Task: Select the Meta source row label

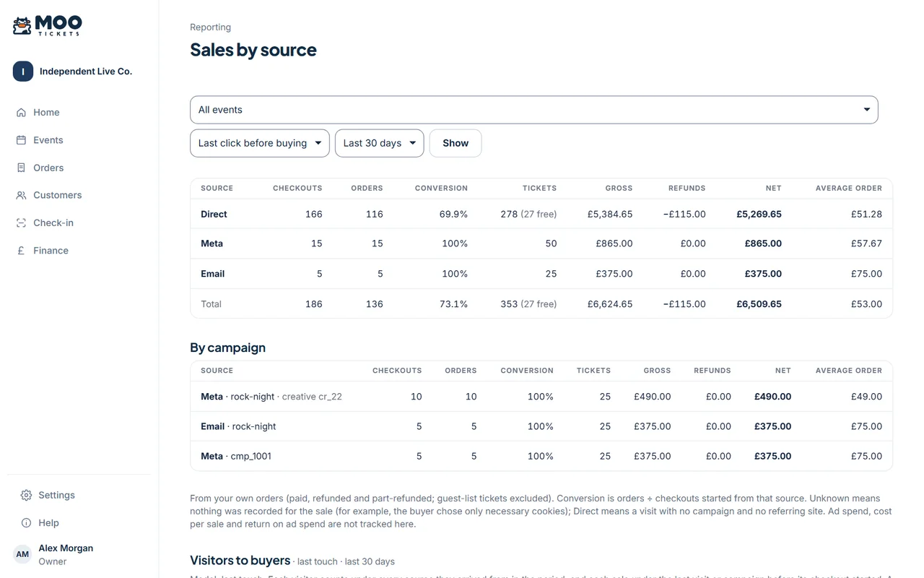Action: [x=212, y=243]
